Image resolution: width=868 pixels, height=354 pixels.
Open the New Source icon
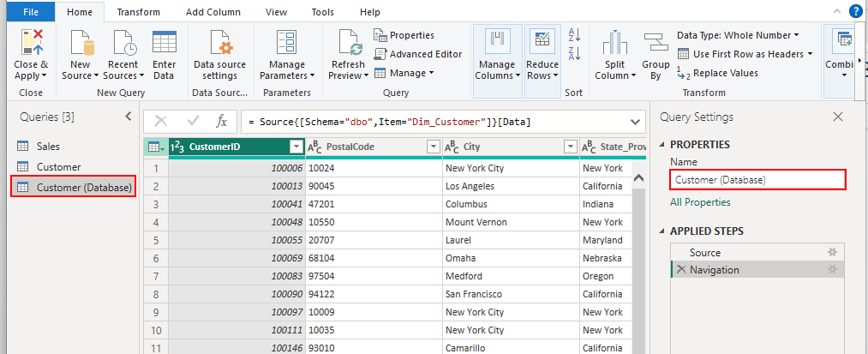pos(81,43)
